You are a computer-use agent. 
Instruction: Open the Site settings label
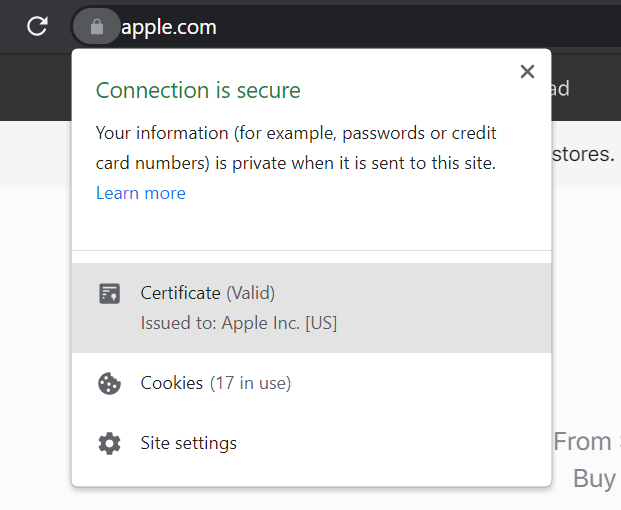click(189, 443)
